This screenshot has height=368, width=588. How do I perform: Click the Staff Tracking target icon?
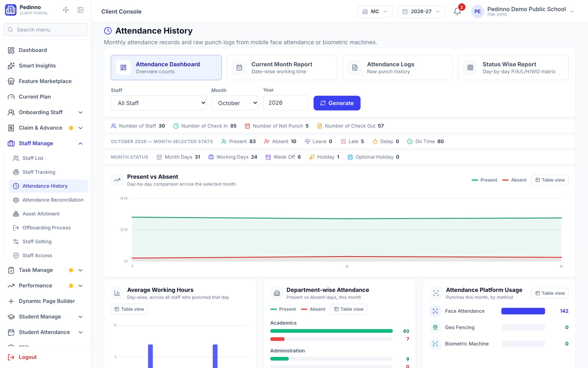point(16,172)
